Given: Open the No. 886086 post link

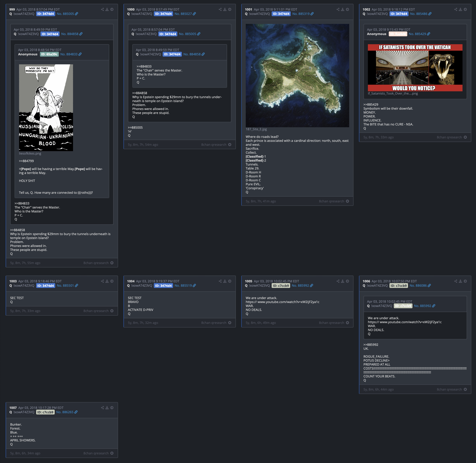Looking at the screenshot, I should (x=418, y=285).
